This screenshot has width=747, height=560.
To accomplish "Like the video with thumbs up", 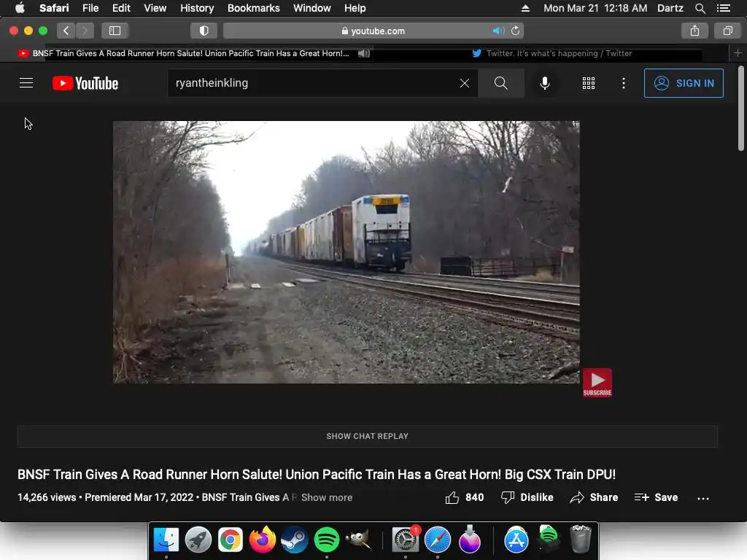I will [465, 497].
